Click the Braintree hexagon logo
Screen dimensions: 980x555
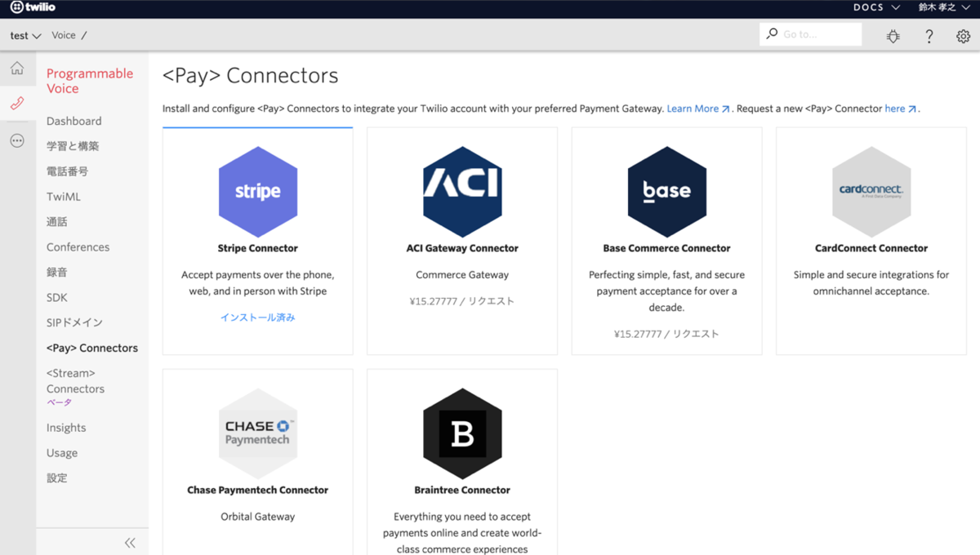coord(462,433)
